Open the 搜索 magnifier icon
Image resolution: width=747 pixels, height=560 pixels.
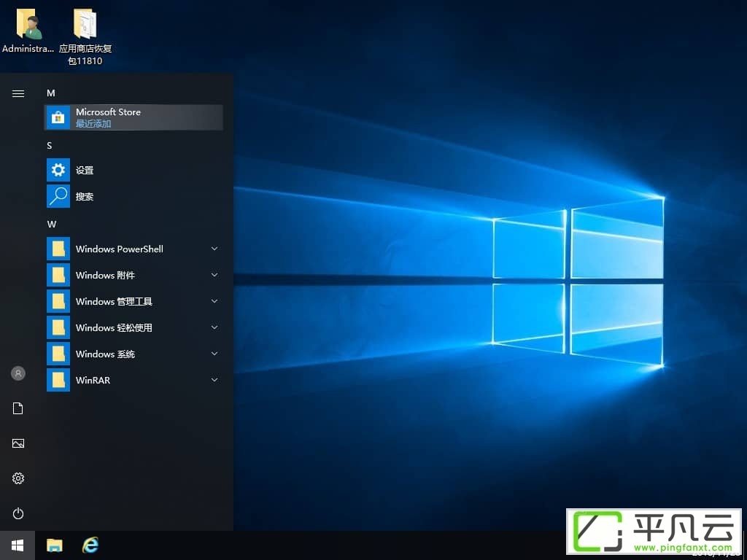58,196
